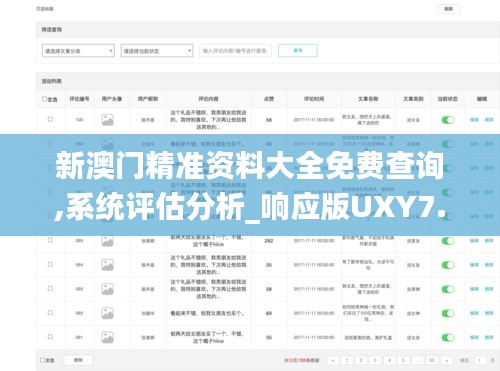Toggle status switch for comment 092
Screen dimensions: 500x371
448,313
